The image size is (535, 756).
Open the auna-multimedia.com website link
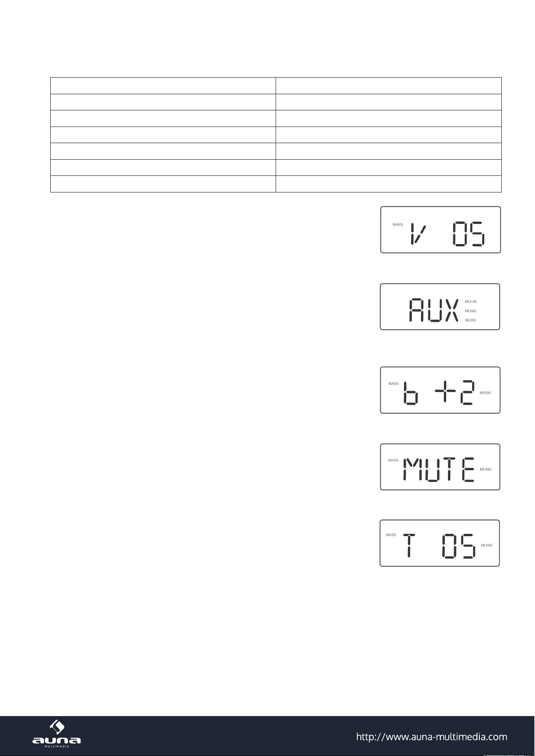tap(432, 737)
